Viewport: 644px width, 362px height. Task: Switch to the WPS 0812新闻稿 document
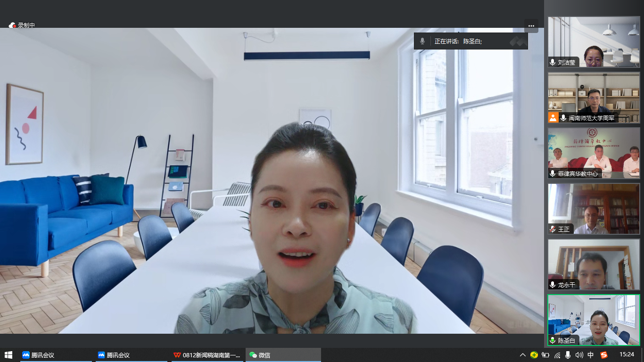pos(207,355)
